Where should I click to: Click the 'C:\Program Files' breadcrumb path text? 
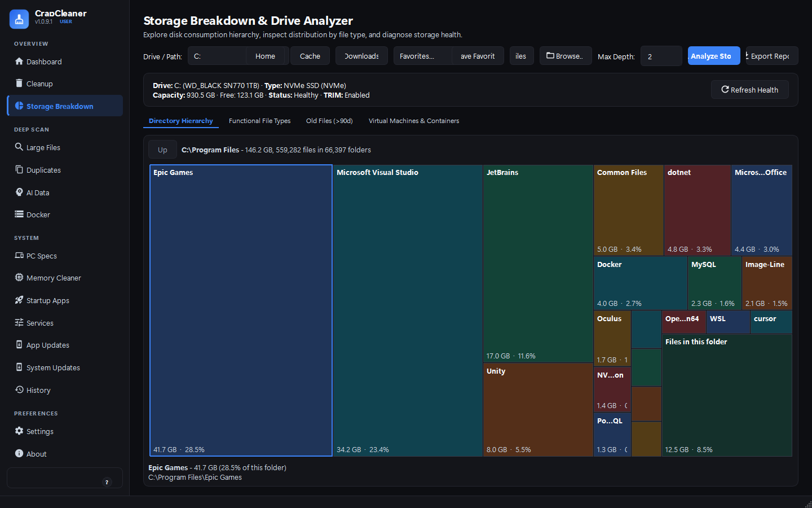click(x=210, y=150)
